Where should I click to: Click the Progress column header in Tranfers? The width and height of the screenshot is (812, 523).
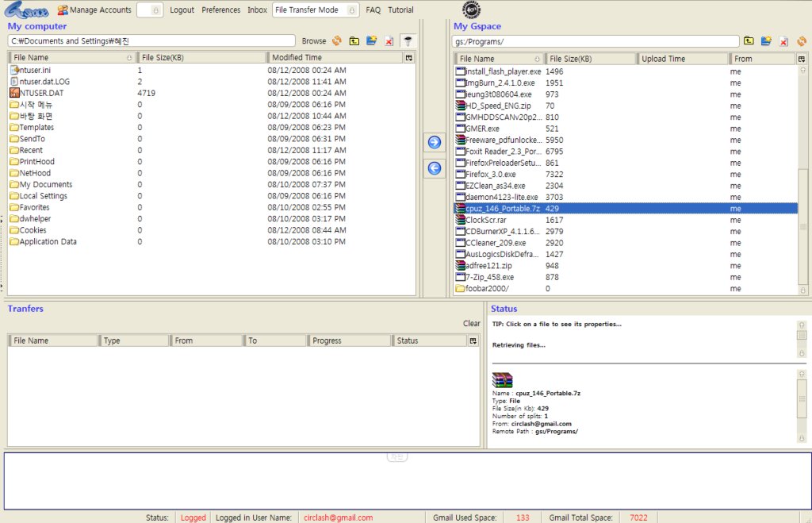349,340
